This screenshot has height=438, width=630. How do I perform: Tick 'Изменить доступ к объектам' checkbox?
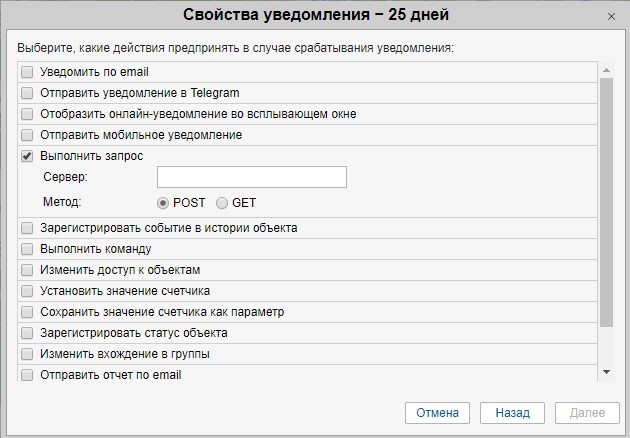coord(27,270)
